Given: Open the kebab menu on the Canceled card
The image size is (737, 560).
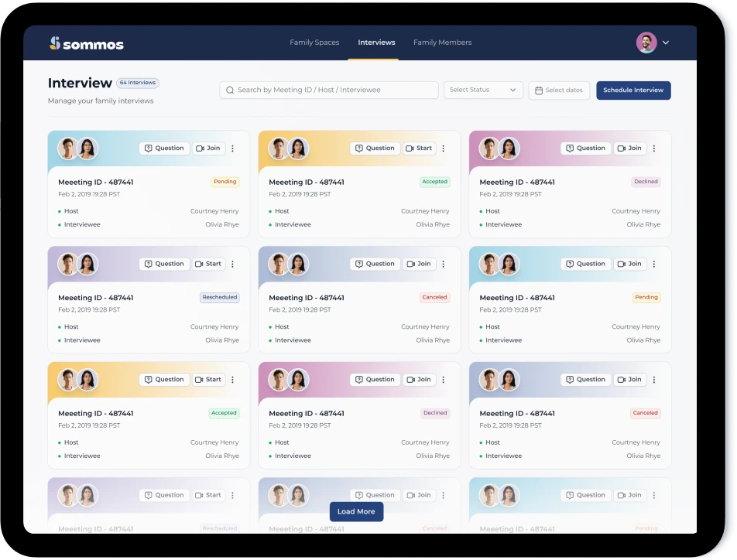Looking at the screenshot, I should (444, 264).
